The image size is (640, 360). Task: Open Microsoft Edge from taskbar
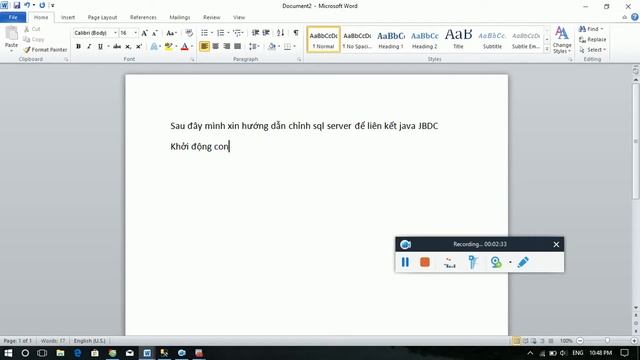pyautogui.click(x=78, y=353)
